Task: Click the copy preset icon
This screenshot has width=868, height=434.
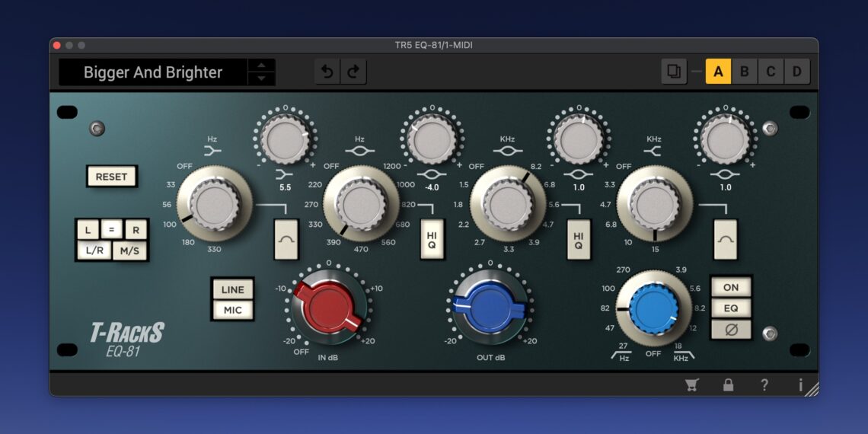Action: point(674,72)
